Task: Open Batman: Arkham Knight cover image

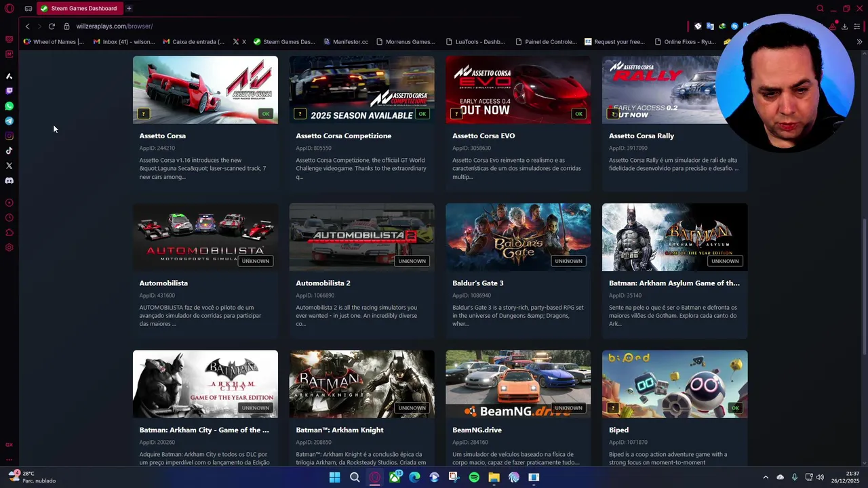Action: point(362,384)
